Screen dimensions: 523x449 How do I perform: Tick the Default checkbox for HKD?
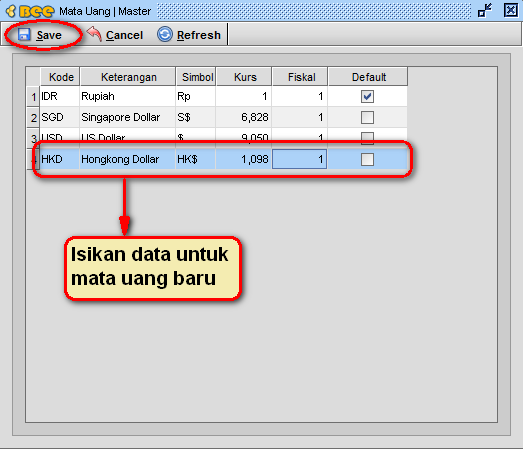tap(367, 159)
